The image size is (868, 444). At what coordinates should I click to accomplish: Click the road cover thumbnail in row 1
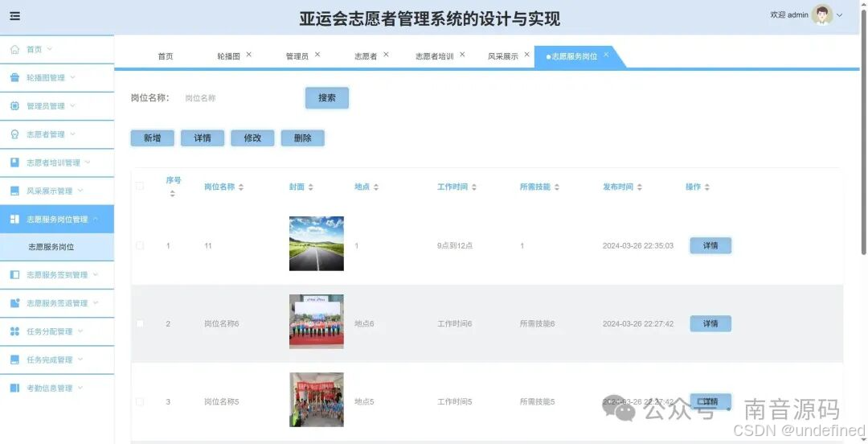(316, 244)
